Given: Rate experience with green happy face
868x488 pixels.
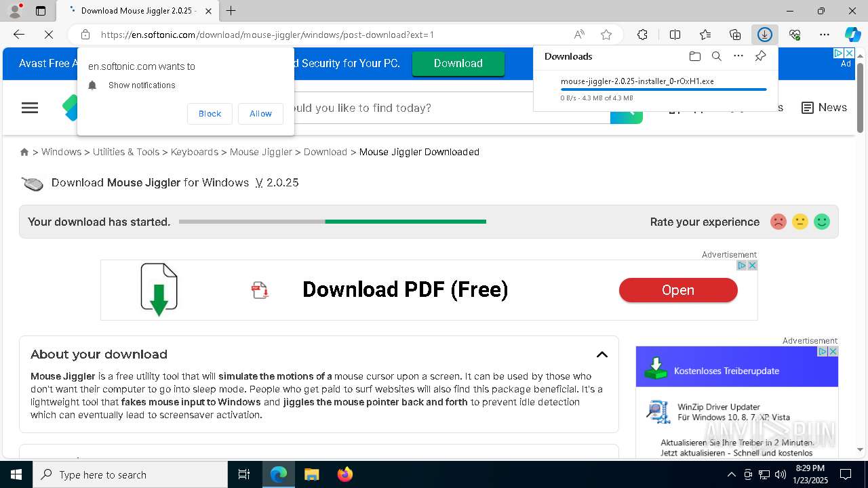Looking at the screenshot, I should 822,222.
